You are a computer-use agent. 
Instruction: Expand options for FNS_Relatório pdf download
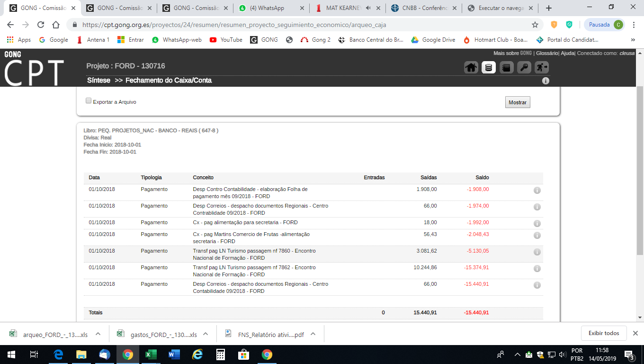pyautogui.click(x=313, y=334)
